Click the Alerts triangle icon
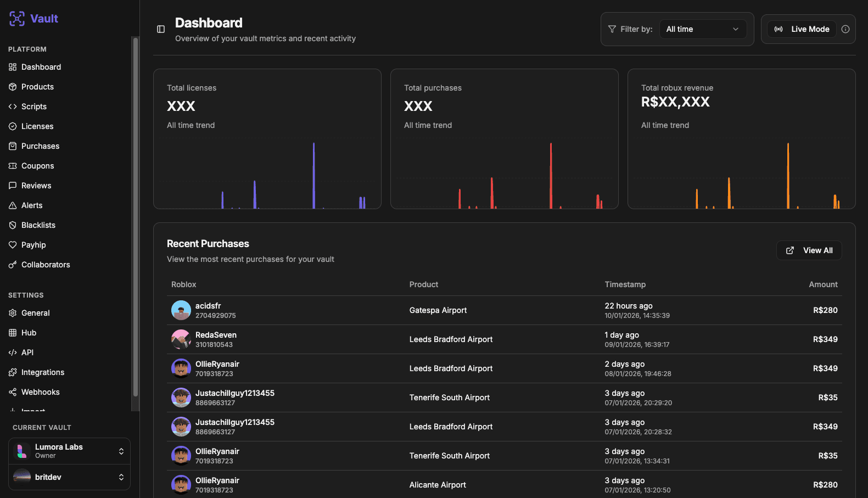Screen dimensions: 868x498 point(13,205)
